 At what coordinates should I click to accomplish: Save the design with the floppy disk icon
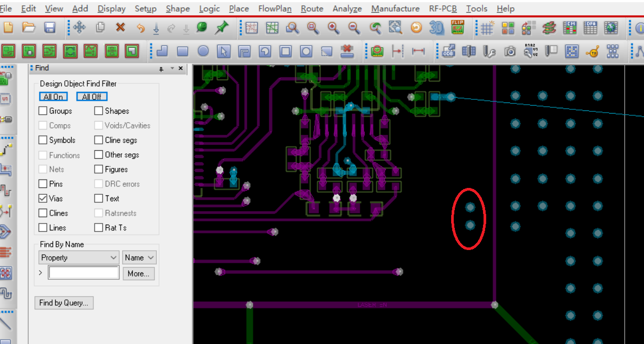(x=49, y=28)
